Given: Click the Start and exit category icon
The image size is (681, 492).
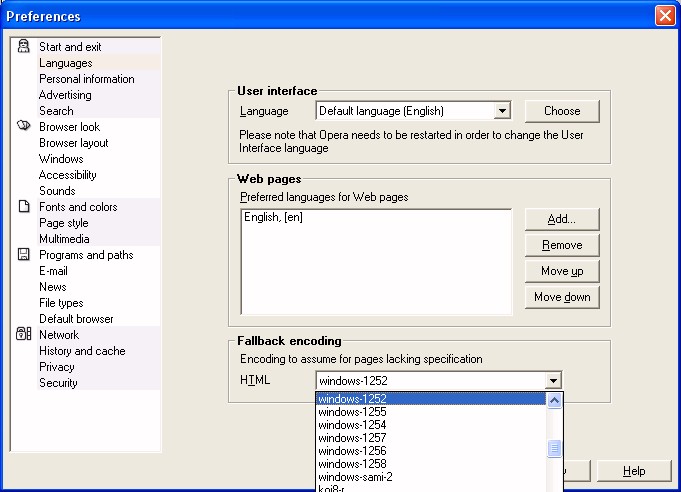Looking at the screenshot, I should click(24, 47).
